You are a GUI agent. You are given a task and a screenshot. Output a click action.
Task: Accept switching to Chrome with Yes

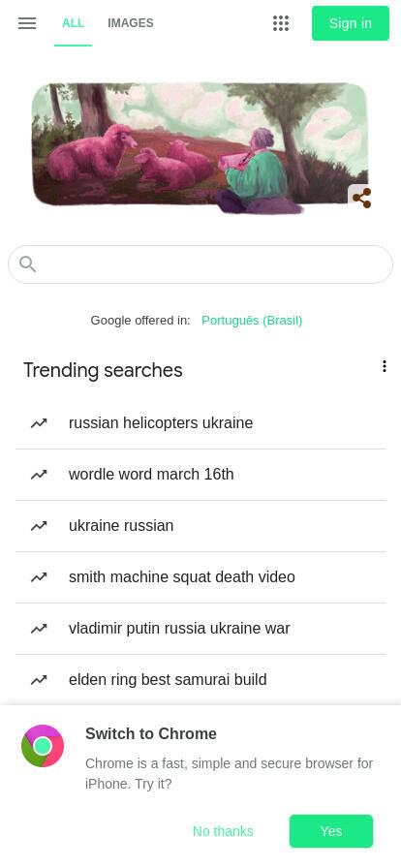(331, 831)
